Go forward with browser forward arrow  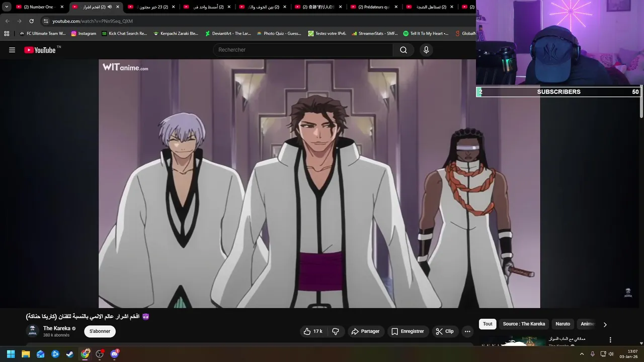tap(19, 21)
